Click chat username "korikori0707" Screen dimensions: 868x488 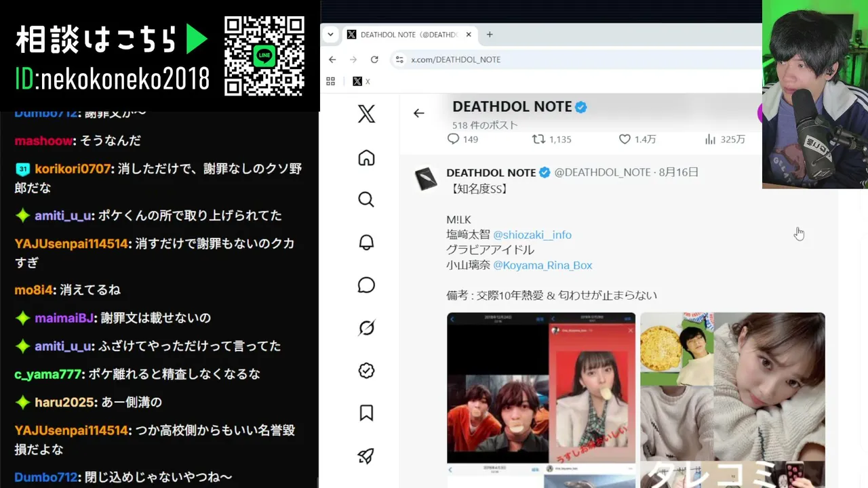(73, 169)
